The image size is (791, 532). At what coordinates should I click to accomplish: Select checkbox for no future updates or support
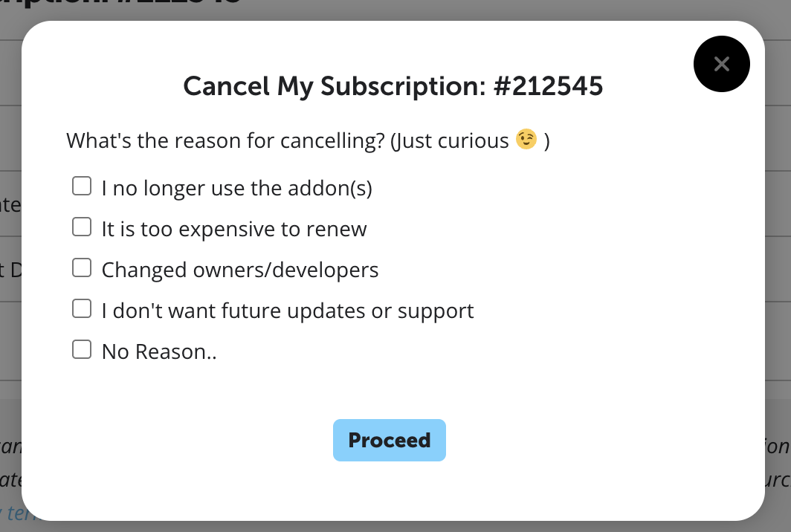point(82,309)
